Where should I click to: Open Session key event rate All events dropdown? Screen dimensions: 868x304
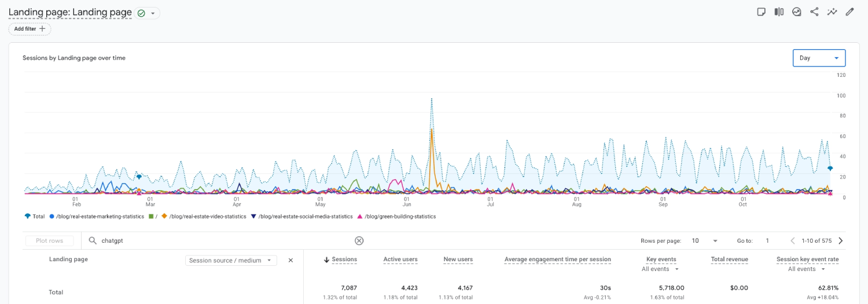(x=807, y=269)
